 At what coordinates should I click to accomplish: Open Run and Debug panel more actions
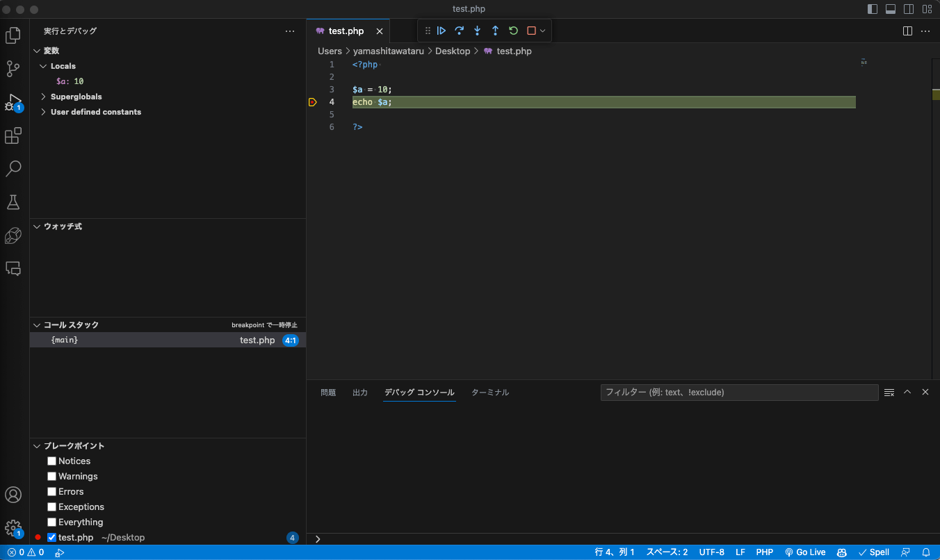coord(290,31)
